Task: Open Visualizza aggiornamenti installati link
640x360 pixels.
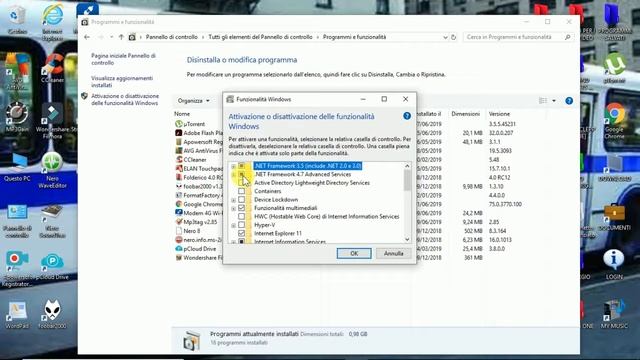Action: coord(122,82)
